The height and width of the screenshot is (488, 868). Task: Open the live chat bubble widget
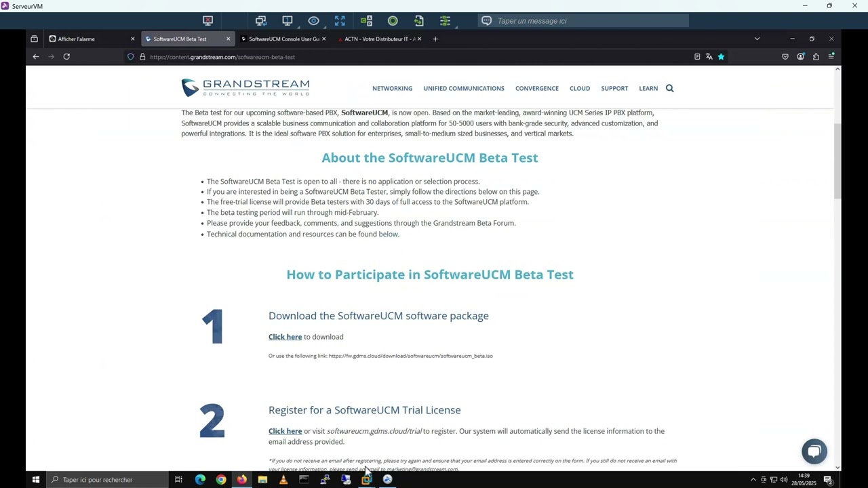click(814, 451)
